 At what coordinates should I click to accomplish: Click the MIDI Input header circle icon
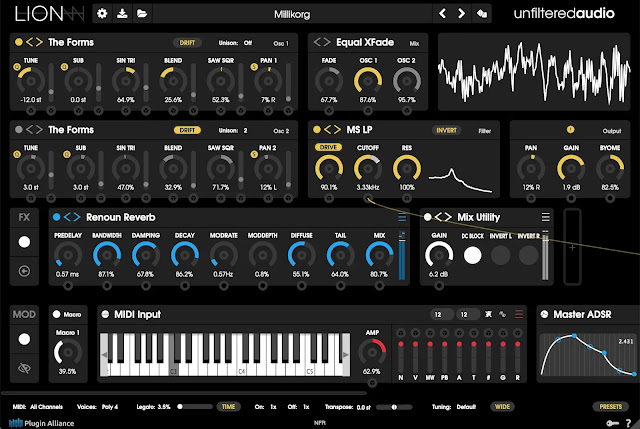click(105, 314)
